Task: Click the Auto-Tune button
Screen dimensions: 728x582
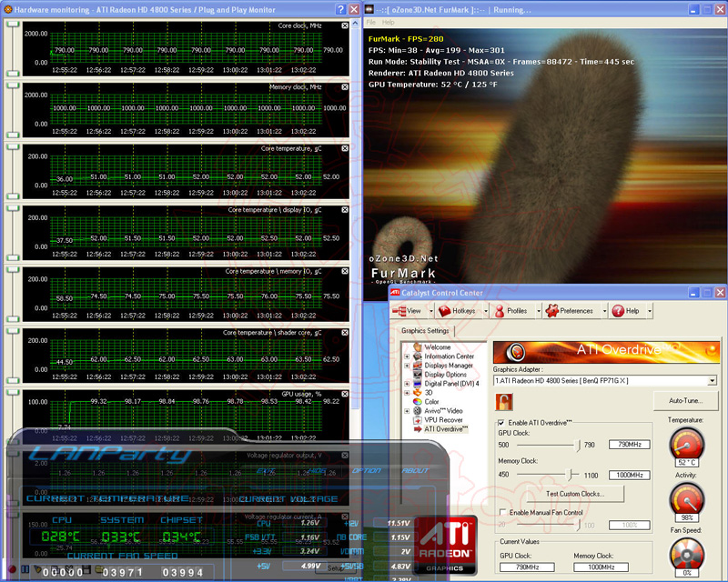Action: tap(685, 400)
